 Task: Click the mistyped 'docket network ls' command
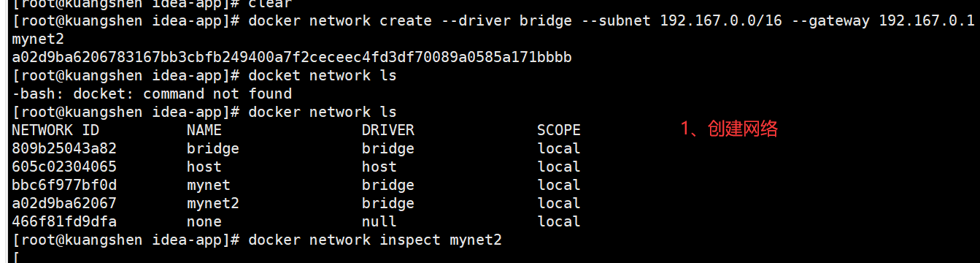point(323,75)
